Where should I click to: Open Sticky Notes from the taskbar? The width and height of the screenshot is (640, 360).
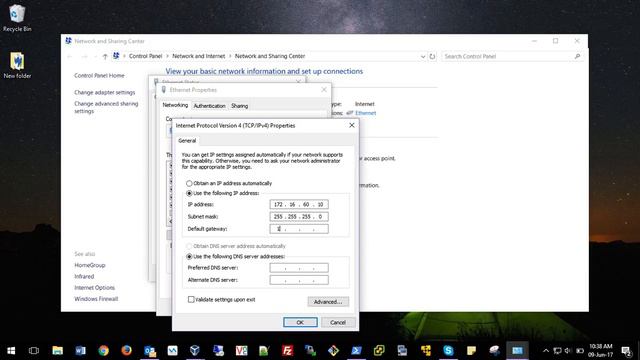tap(471, 351)
